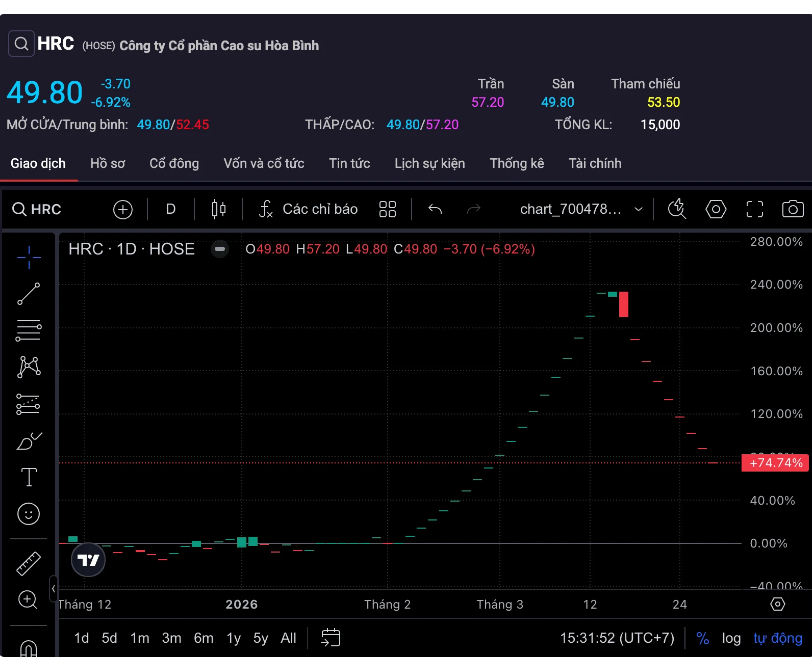
Task: Open the Lịch sự kiện tab
Action: click(430, 164)
